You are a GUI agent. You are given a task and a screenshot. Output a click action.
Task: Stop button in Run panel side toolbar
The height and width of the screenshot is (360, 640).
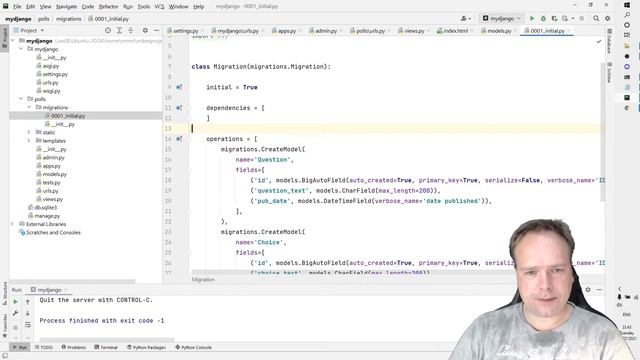coord(16,327)
